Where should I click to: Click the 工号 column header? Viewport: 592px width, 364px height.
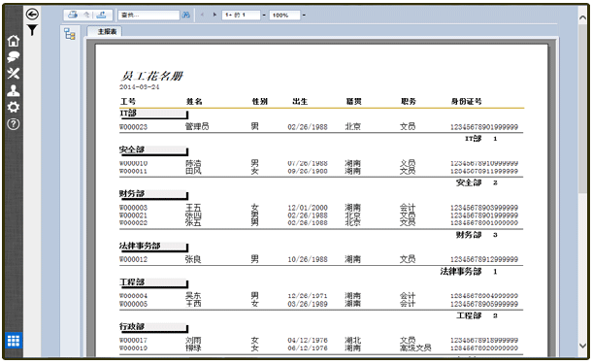[127, 101]
